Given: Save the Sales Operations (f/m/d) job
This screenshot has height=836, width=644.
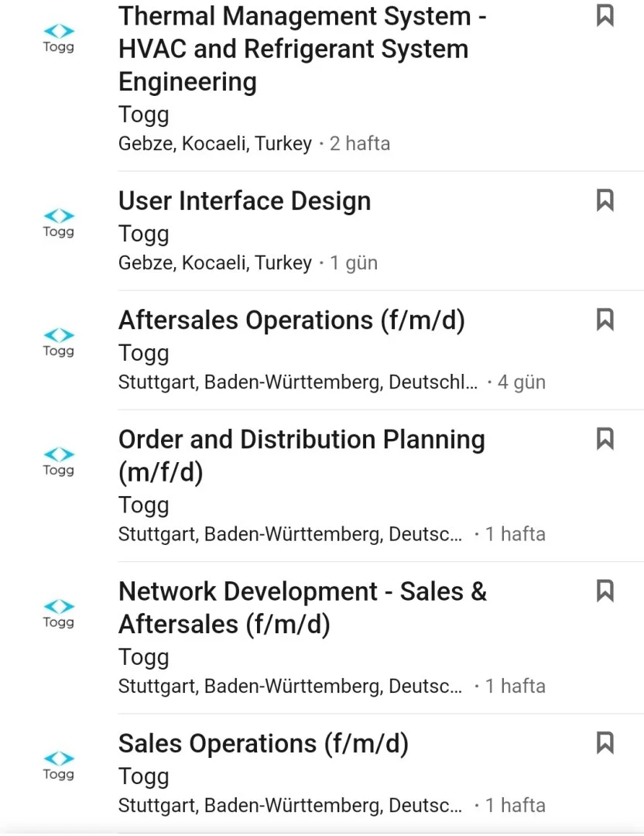Looking at the screenshot, I should pos(605,743).
